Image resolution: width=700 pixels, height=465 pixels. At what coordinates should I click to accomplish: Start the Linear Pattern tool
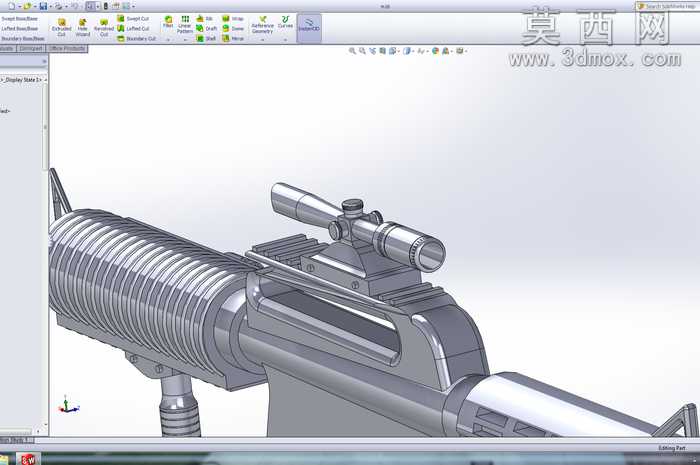point(185,25)
